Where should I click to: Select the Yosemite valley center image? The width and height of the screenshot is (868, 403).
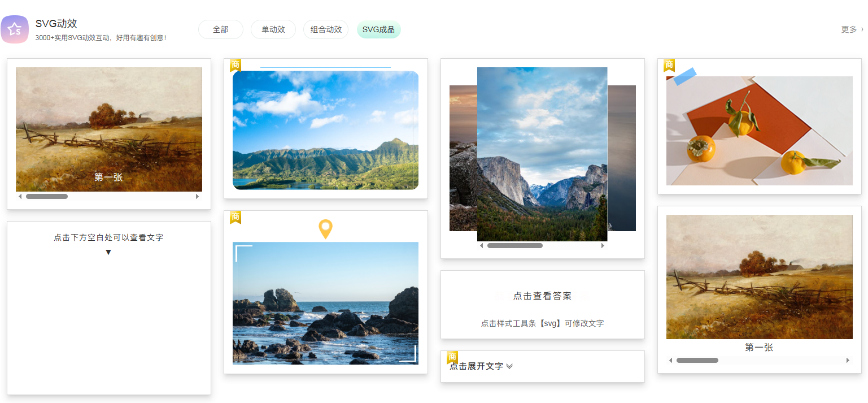(x=542, y=154)
